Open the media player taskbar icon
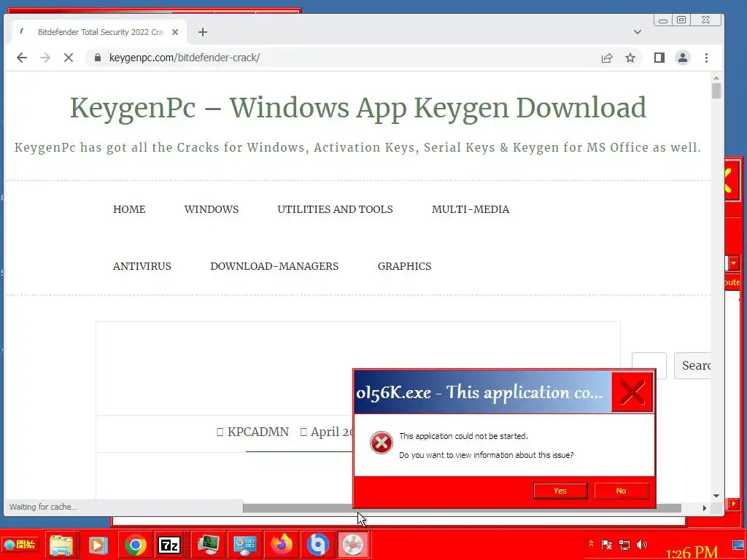 [98, 545]
